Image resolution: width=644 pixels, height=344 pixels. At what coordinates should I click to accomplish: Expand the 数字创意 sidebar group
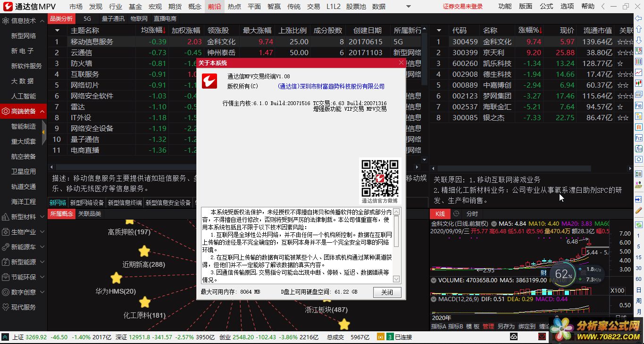[x=42, y=292]
